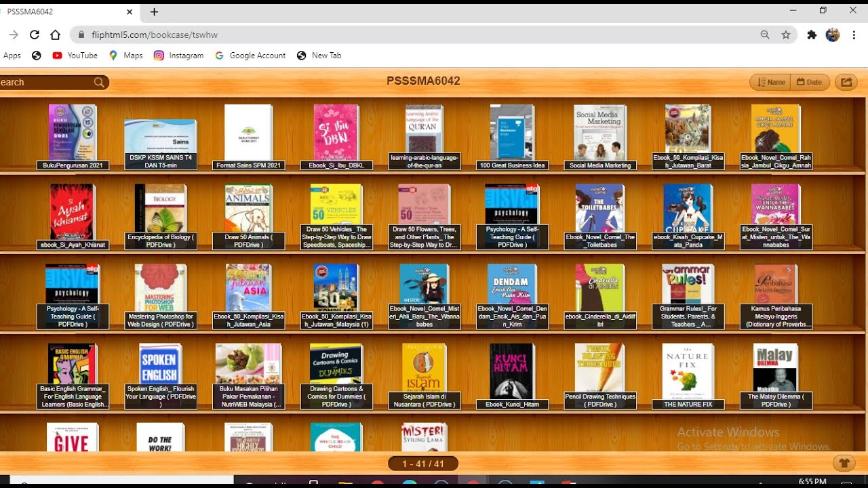Open Format Sains SPM 2021 cover
Image resolution: width=868 pixels, height=488 pixels.
click(248, 136)
